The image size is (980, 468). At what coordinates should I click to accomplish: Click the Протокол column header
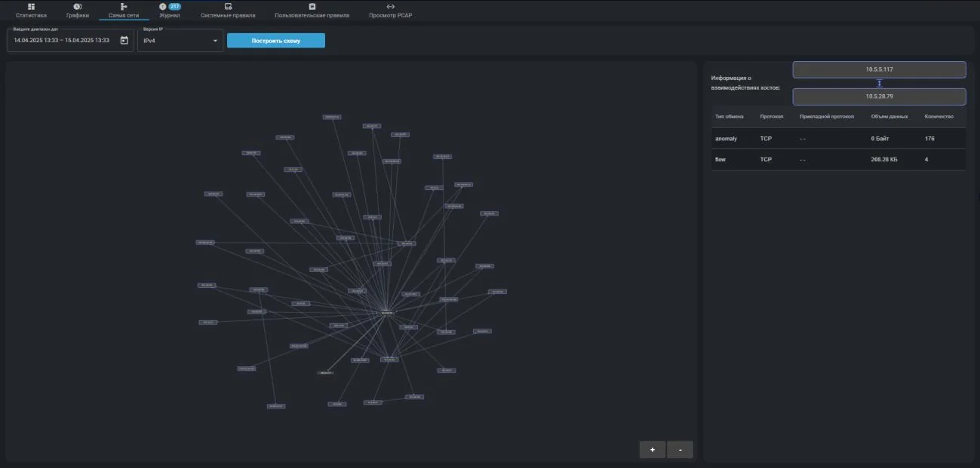tap(772, 117)
